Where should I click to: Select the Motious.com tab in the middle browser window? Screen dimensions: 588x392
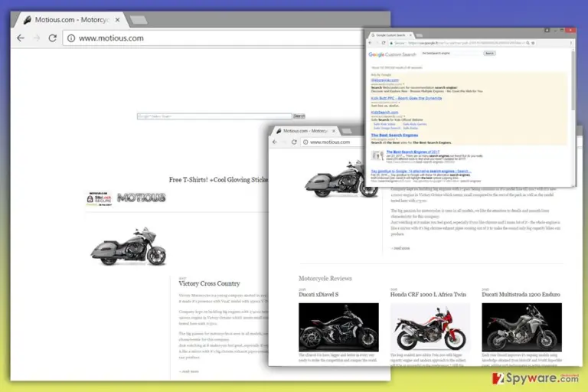[x=305, y=131]
